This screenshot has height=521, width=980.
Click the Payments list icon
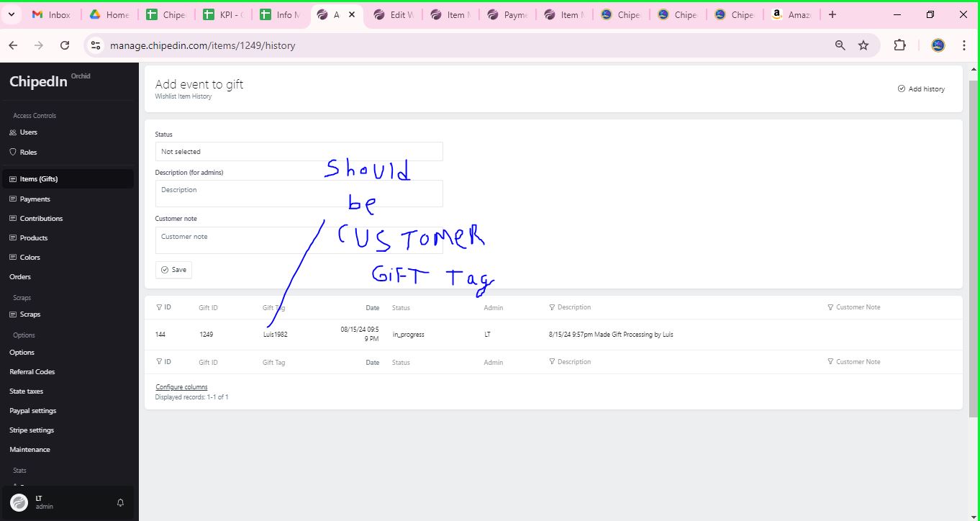point(13,199)
